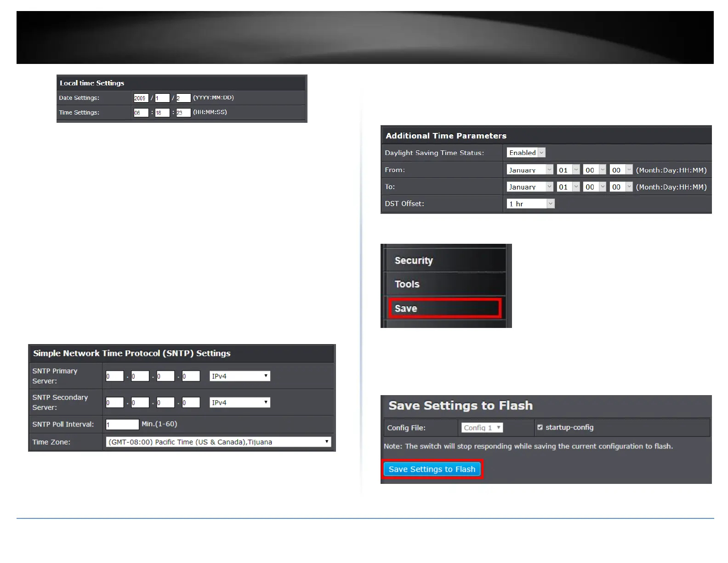728x563 pixels.
Task: Click fourth octet of SNTP Primary Server
Action: [x=191, y=376]
